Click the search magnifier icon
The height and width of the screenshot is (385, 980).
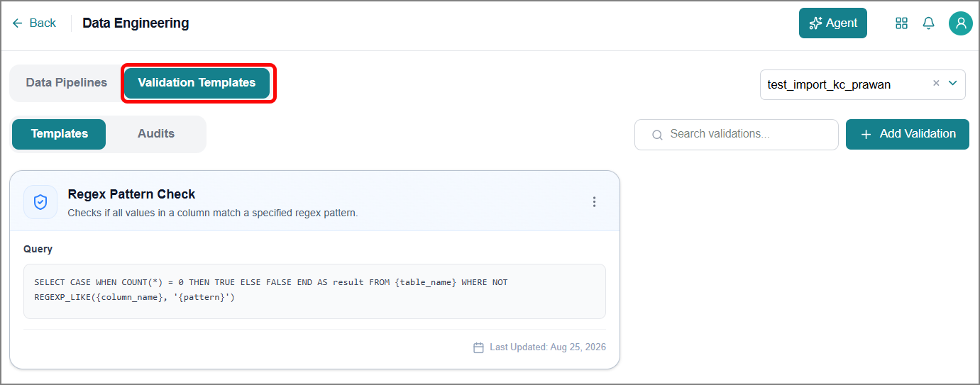(657, 135)
